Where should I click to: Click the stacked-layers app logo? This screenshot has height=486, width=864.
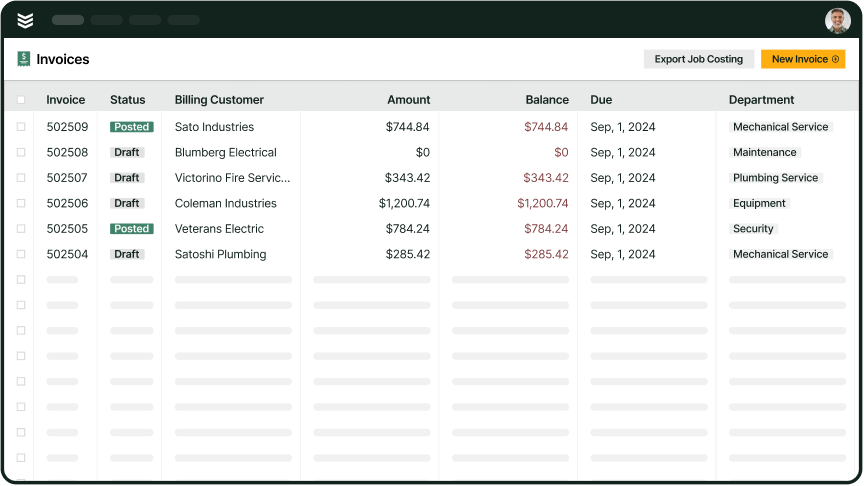pos(25,20)
